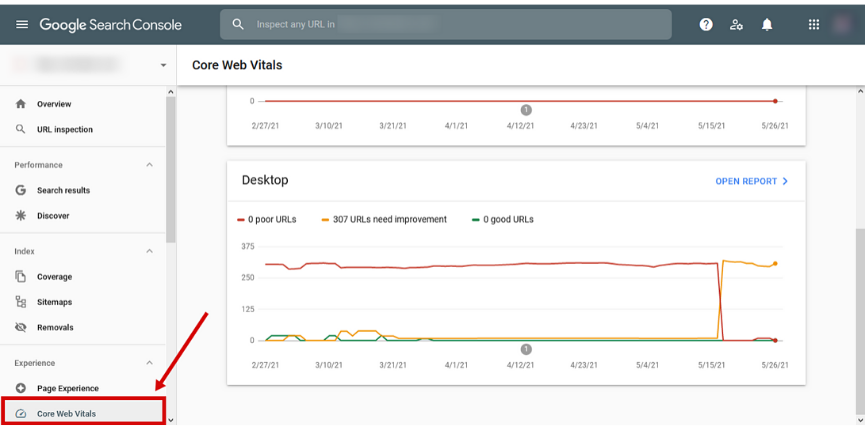865x428 pixels.
Task: Toggle the 0 good URLs legend
Action: click(502, 219)
